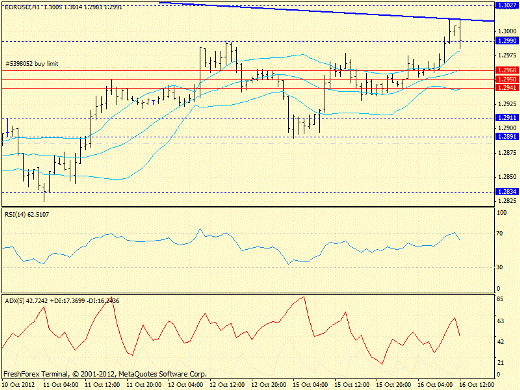Image resolution: width=520 pixels, height=390 pixels.
Task: Click the 1.2825 price scale label
Action: coord(507,201)
